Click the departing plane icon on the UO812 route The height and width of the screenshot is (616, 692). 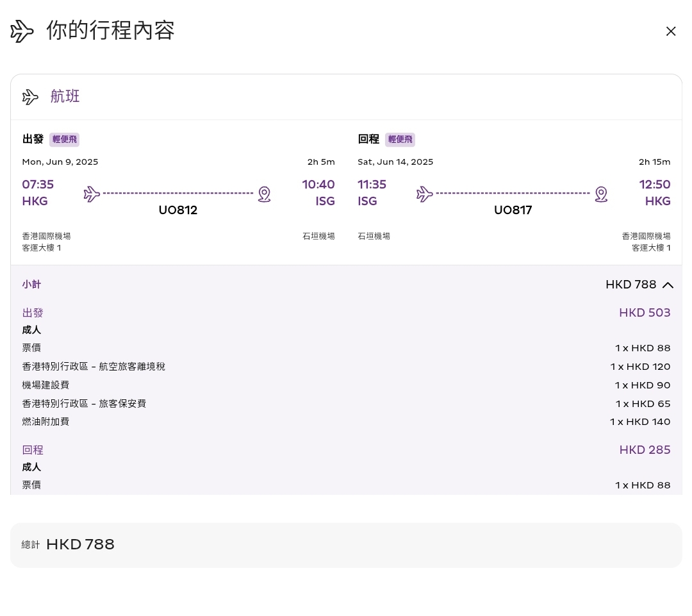coord(92,194)
